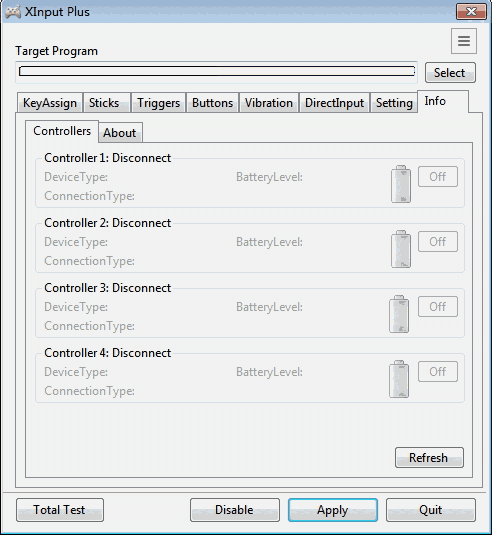
Task: Click the 'Controller 1: Disconnect' label
Action: (107, 158)
